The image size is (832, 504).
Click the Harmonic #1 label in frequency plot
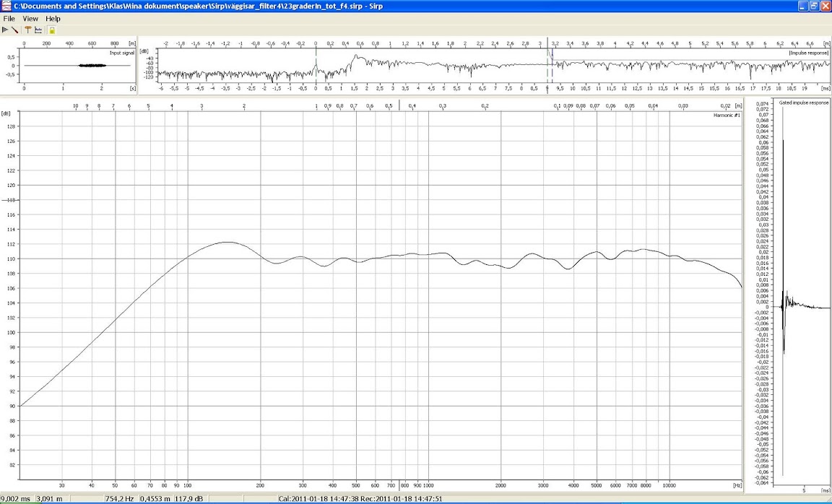click(727, 116)
